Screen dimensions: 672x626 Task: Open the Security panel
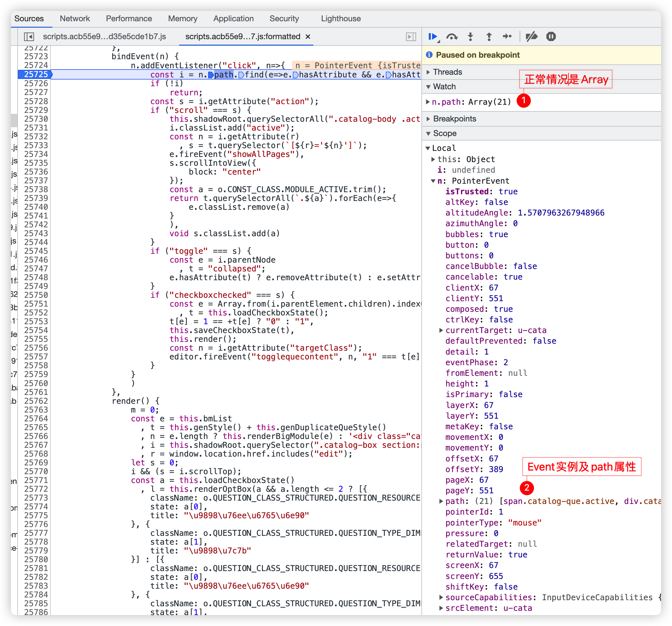click(284, 19)
